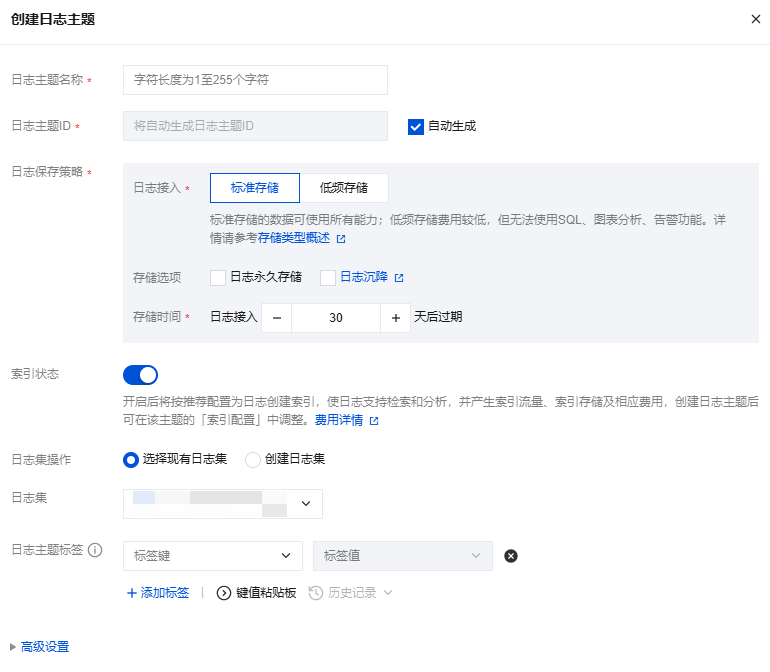Check the 日志沉降 checkbox

(x=328, y=278)
